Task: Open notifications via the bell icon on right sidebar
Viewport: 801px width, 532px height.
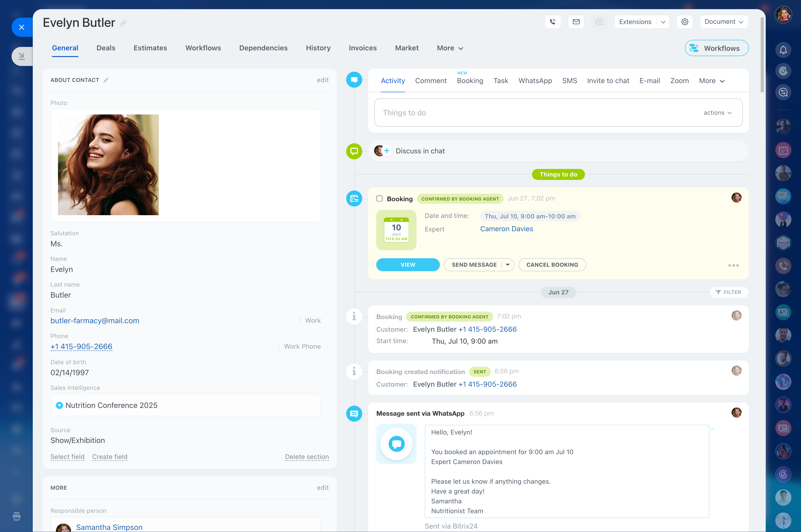Action: pos(783,50)
